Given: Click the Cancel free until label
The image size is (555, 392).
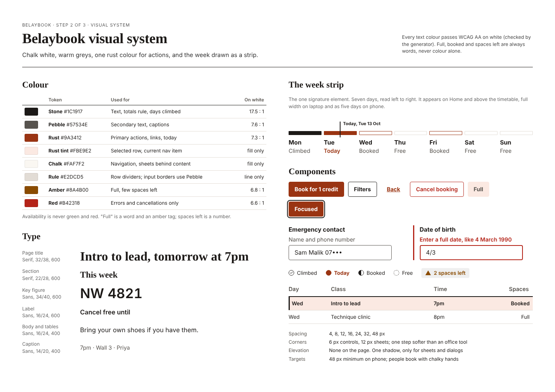Looking at the screenshot, I should tap(105, 312).
